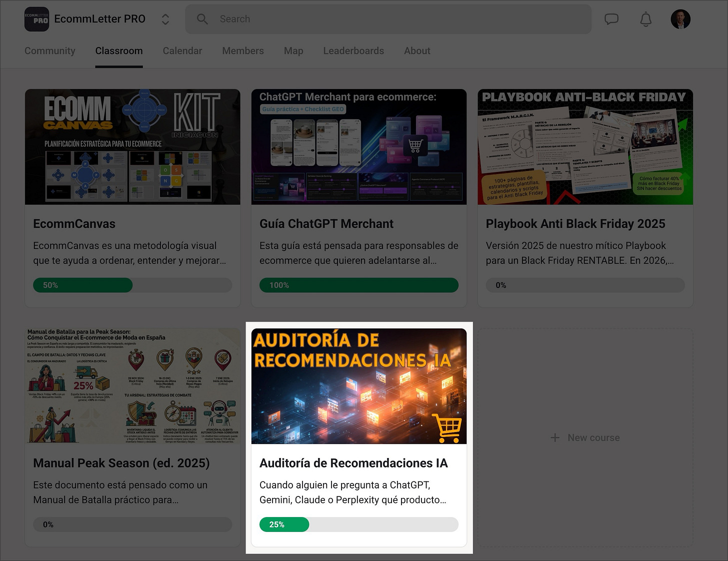
Task: Click the search magnifier icon
Action: [202, 19]
